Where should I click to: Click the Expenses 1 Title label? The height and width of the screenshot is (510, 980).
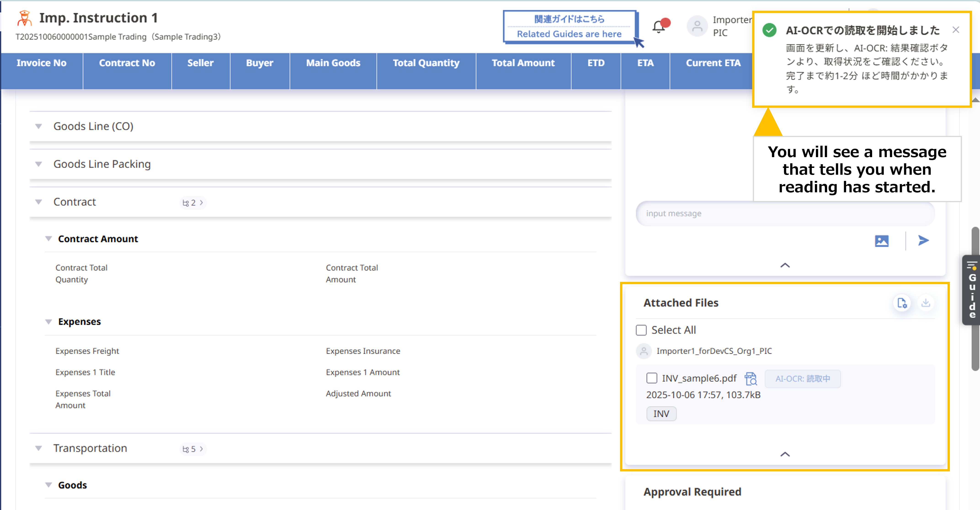tap(85, 372)
